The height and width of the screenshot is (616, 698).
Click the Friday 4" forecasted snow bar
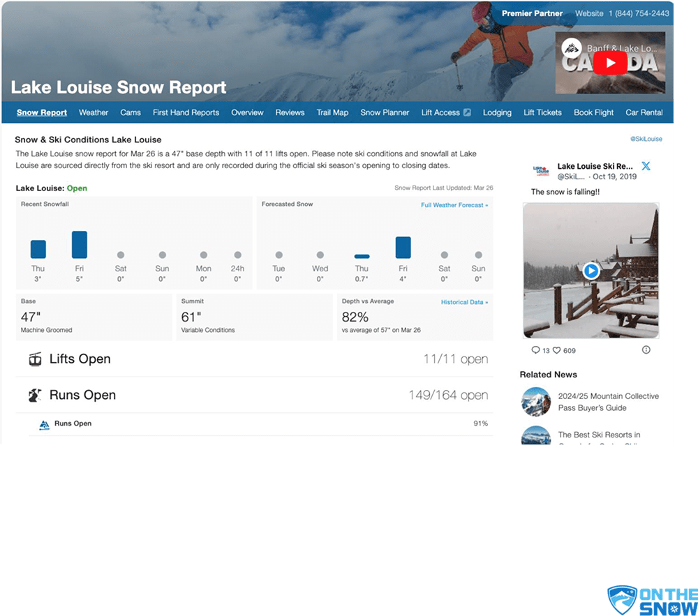403,247
